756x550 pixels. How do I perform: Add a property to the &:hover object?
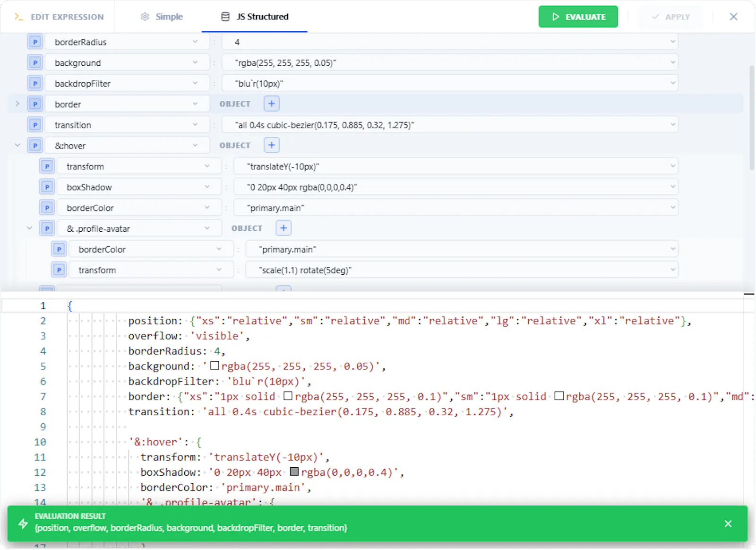pos(271,145)
